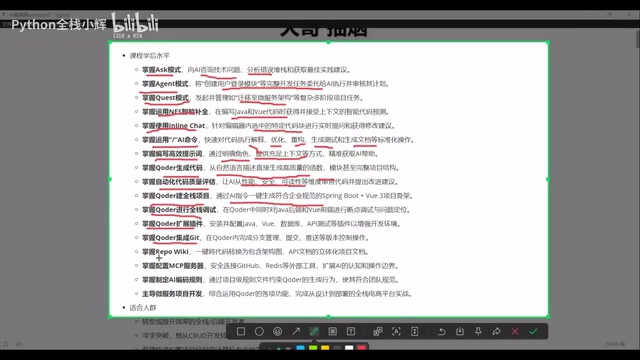Open the emoji sticker tool
The image size is (640, 360).
[278, 331]
